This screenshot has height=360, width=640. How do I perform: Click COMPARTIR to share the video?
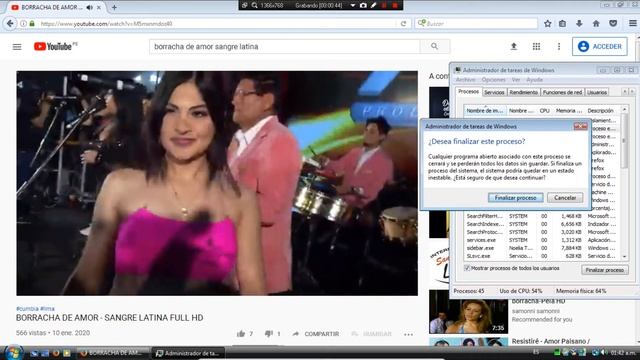[x=316, y=334]
